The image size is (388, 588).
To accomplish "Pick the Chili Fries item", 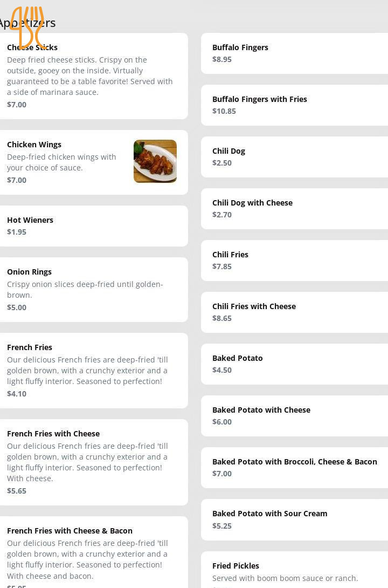I will (x=294, y=260).
